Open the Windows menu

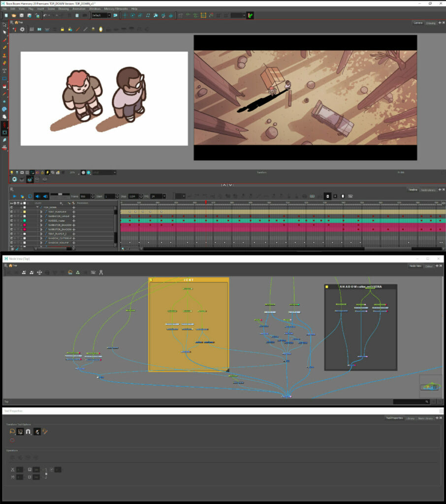point(95,9)
